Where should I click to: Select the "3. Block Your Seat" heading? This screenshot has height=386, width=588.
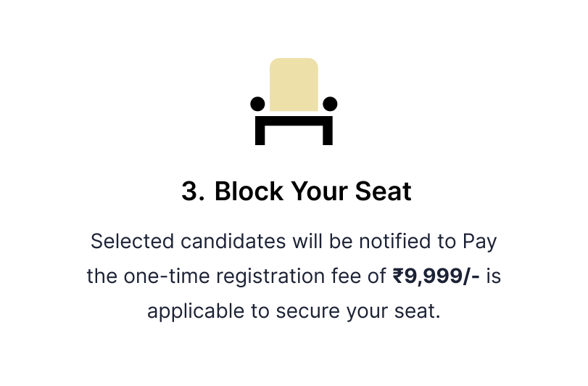(x=296, y=192)
